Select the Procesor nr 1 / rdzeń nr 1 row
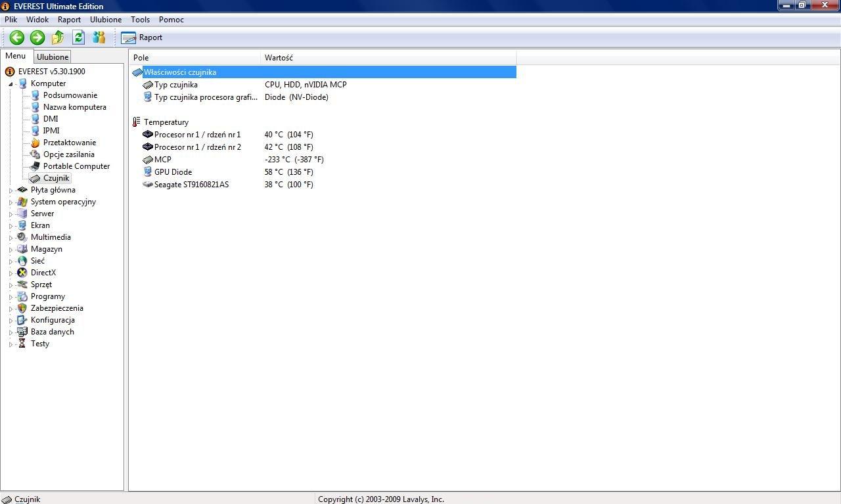Screen dimensions: 841x504 pyautogui.click(x=324, y=135)
